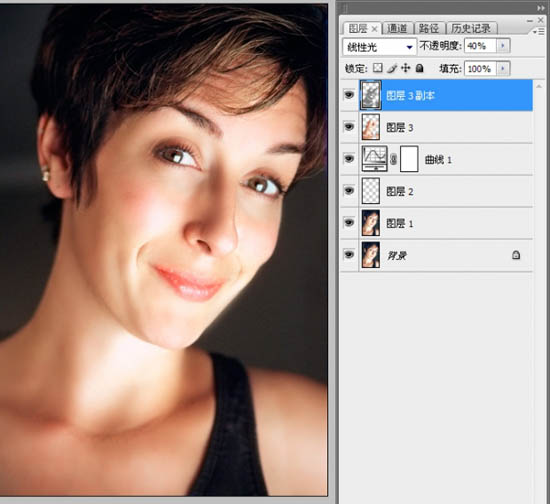Click curves adjustment icon on 曲线 1
Screen dimensions: 550x504
(374, 159)
